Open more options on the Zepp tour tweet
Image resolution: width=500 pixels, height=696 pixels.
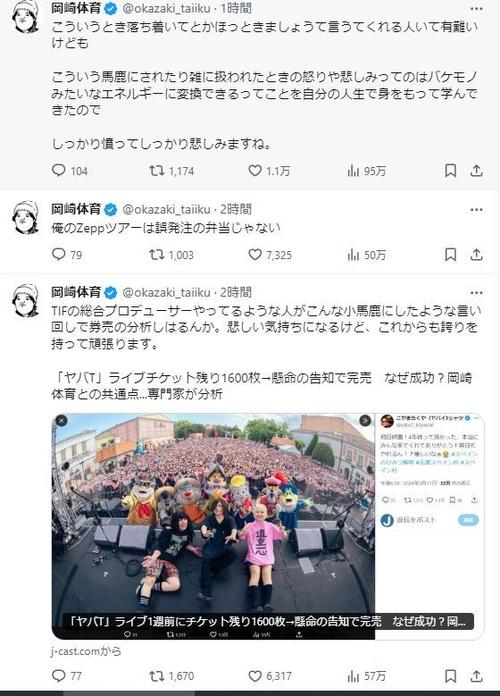(476, 210)
